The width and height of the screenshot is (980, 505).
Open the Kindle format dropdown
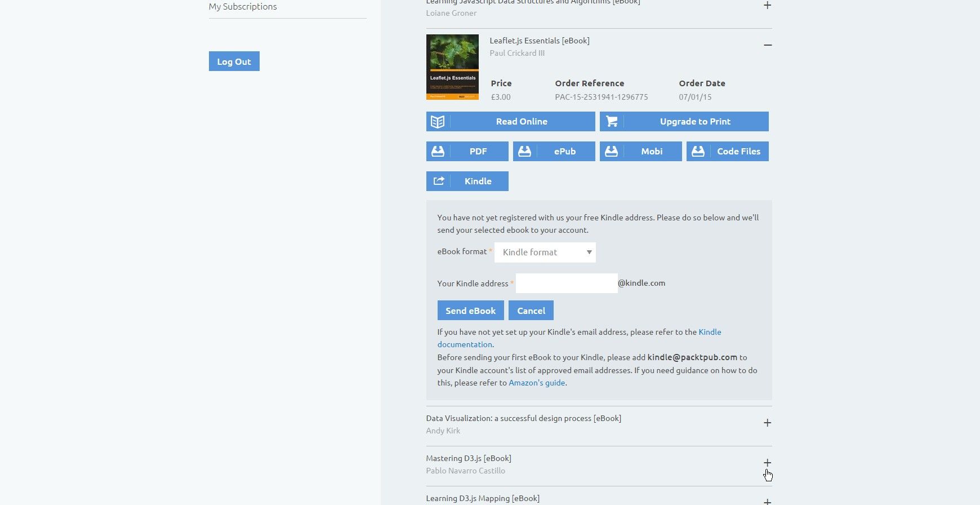point(545,252)
